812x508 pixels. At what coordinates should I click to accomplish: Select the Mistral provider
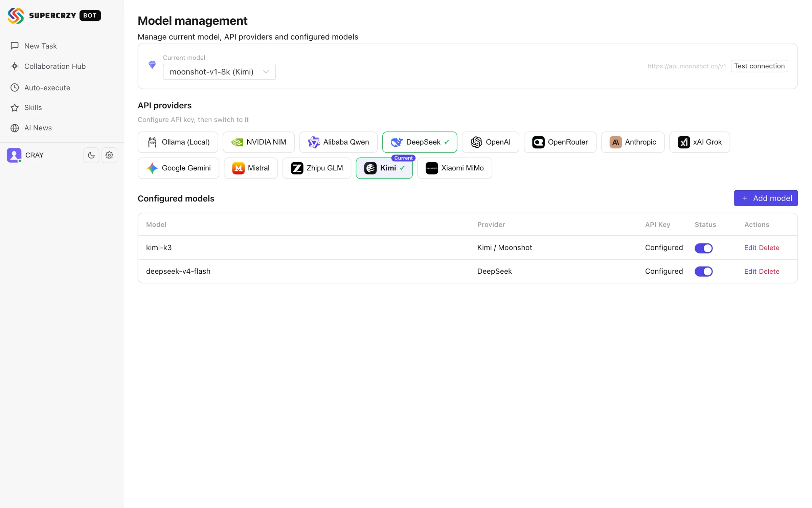tap(251, 168)
